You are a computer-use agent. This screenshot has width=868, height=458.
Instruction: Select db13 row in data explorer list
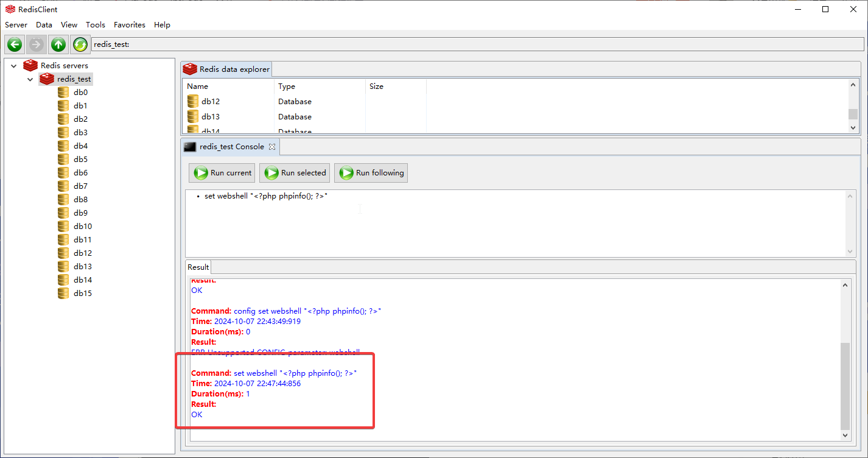pos(211,117)
